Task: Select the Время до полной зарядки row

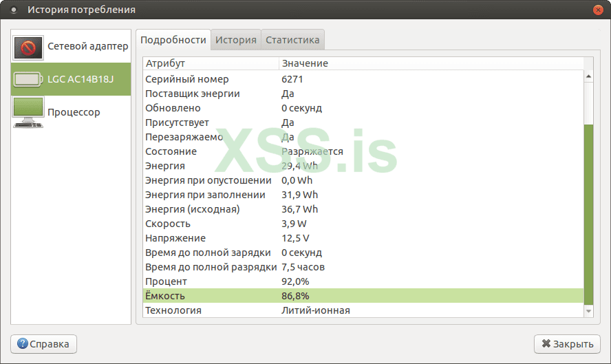Action: [363, 253]
